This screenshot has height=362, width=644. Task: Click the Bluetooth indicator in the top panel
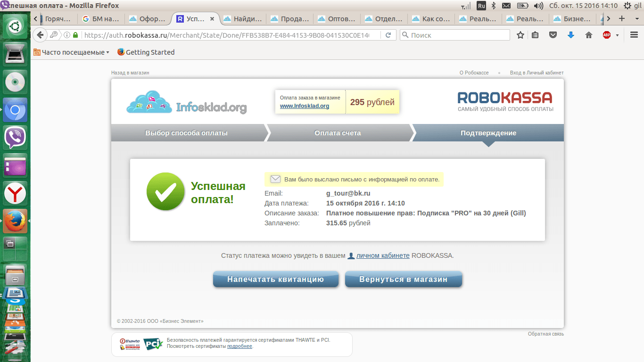click(x=494, y=6)
